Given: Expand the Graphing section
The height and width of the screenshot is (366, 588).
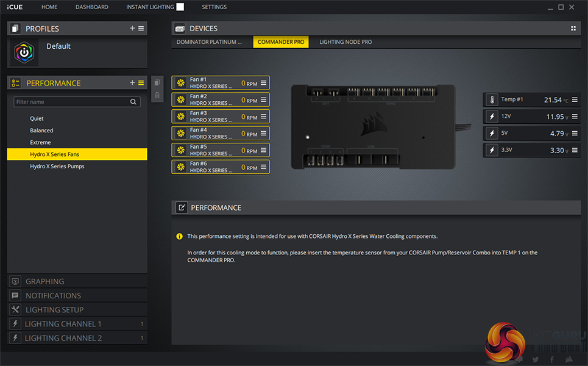Looking at the screenshot, I should [77, 281].
